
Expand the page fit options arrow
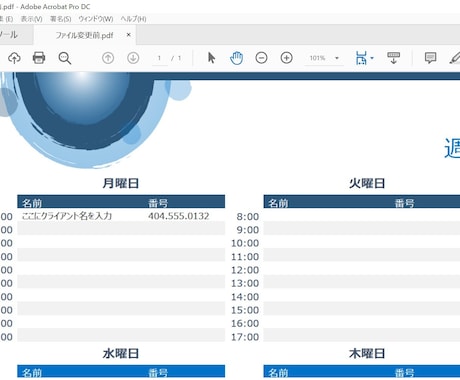click(372, 58)
